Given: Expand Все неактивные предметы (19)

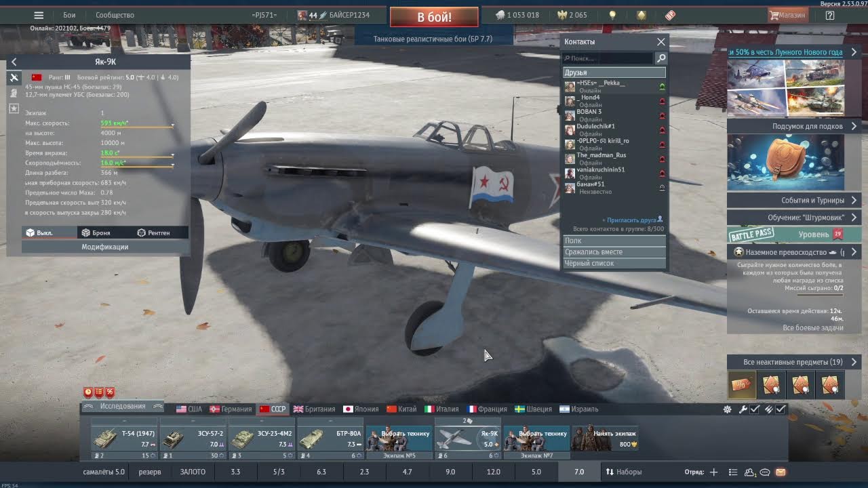Looking at the screenshot, I should (x=795, y=362).
